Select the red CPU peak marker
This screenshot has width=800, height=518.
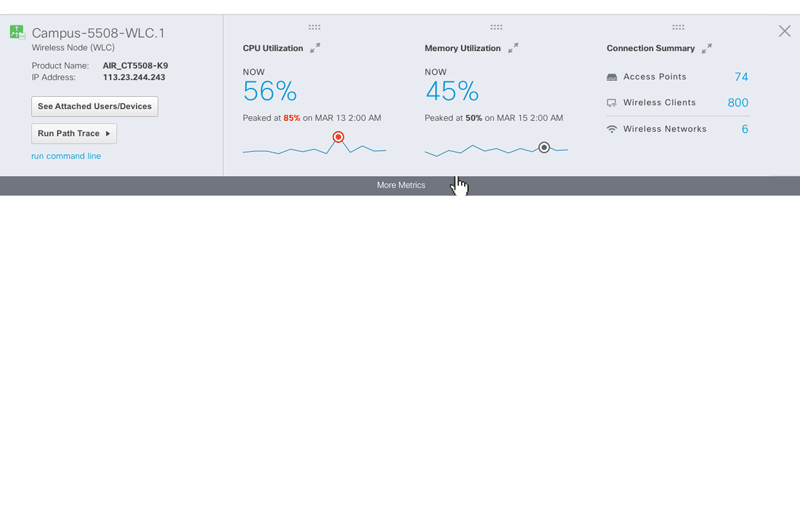[338, 137]
